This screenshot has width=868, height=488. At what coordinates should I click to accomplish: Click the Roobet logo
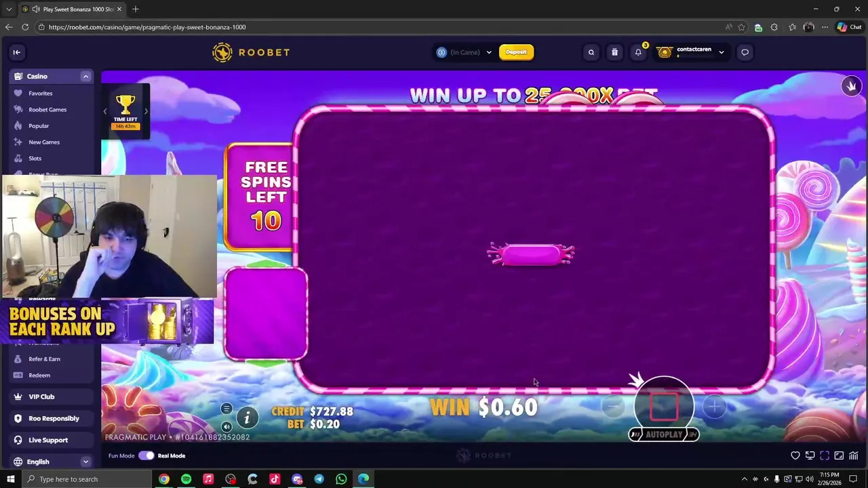(251, 52)
